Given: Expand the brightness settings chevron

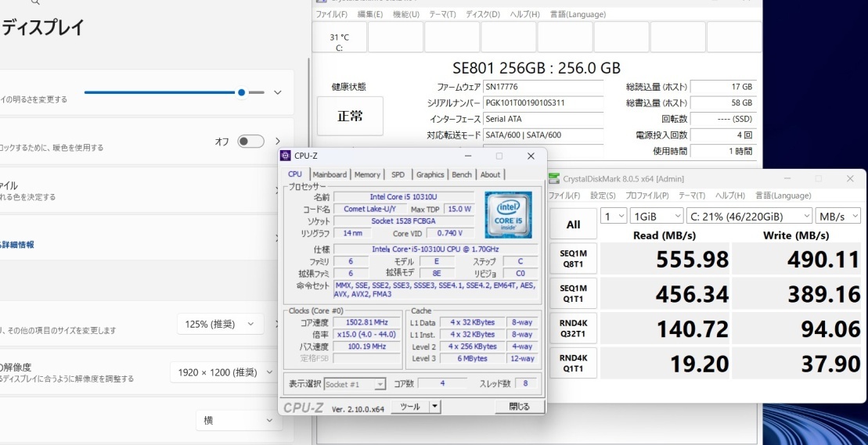Looking at the screenshot, I should (278, 92).
